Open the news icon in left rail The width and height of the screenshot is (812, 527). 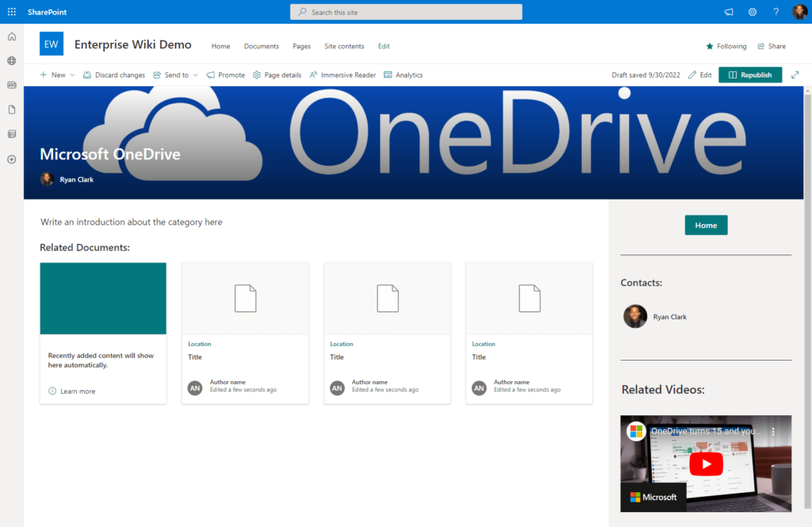click(12, 85)
